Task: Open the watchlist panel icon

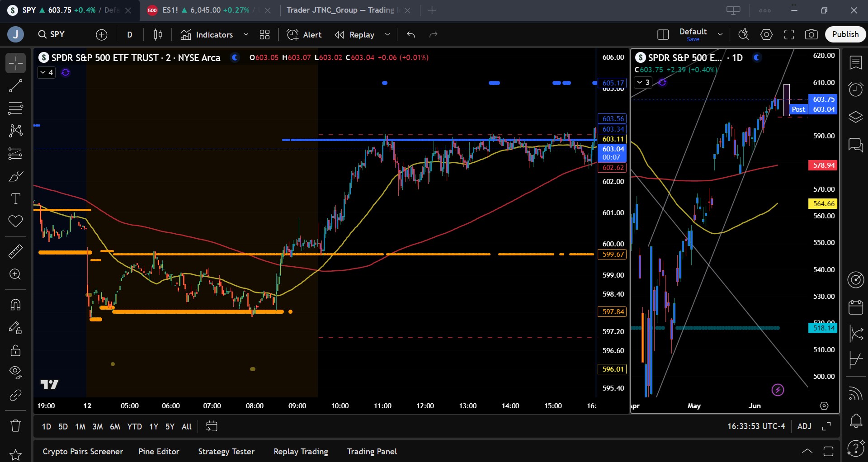Action: pyautogui.click(x=855, y=63)
